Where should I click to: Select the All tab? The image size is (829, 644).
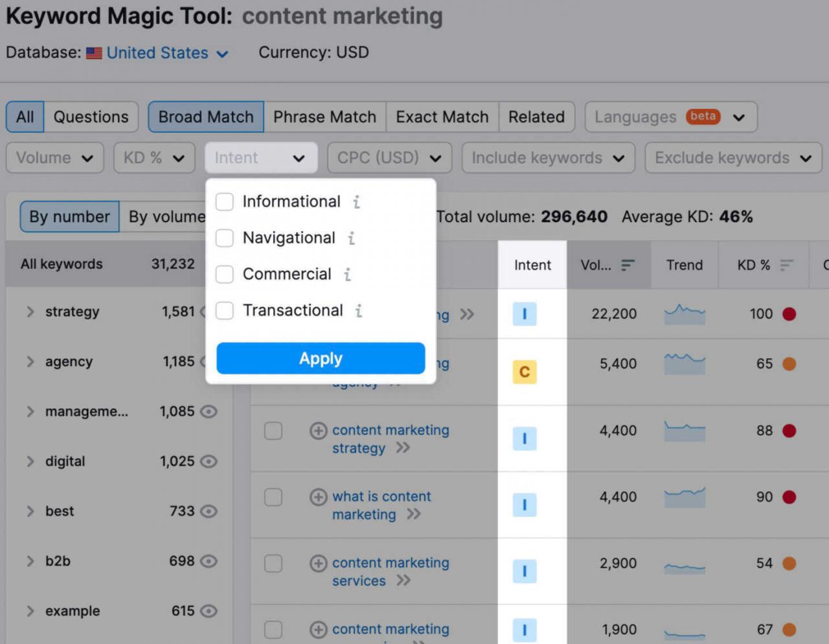click(25, 117)
